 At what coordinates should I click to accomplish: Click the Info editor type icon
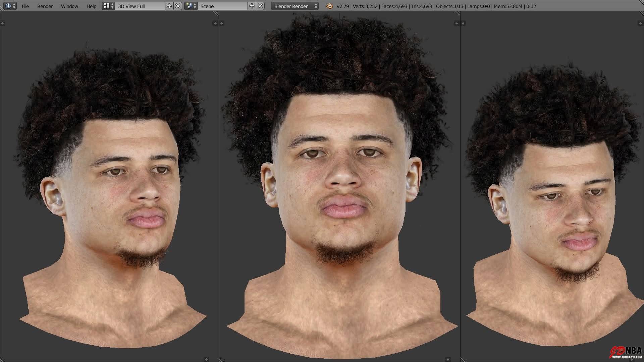tap(8, 6)
